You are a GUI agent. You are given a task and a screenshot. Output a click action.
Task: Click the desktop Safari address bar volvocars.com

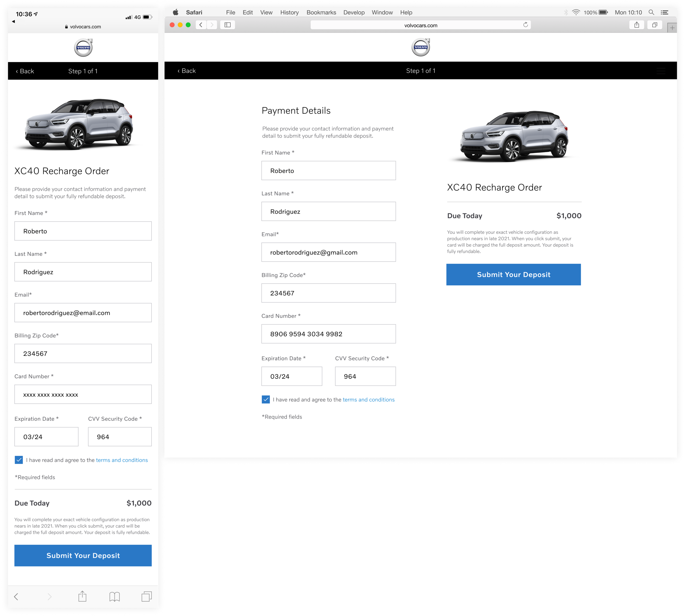421,25
